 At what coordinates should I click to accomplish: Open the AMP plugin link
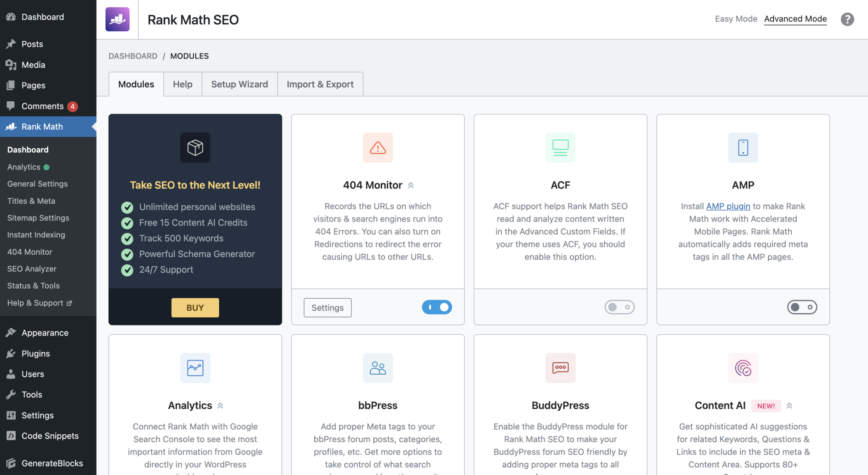pyautogui.click(x=728, y=206)
